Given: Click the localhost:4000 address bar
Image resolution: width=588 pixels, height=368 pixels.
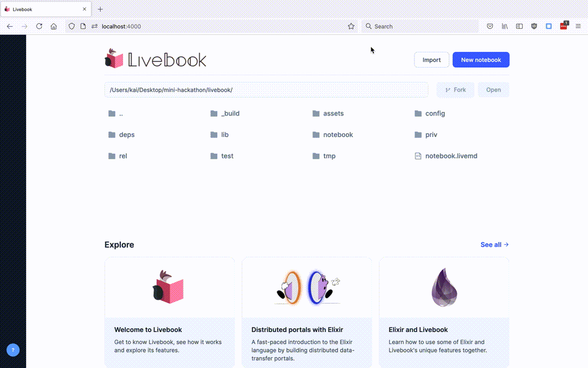Looking at the screenshot, I should pos(210,26).
